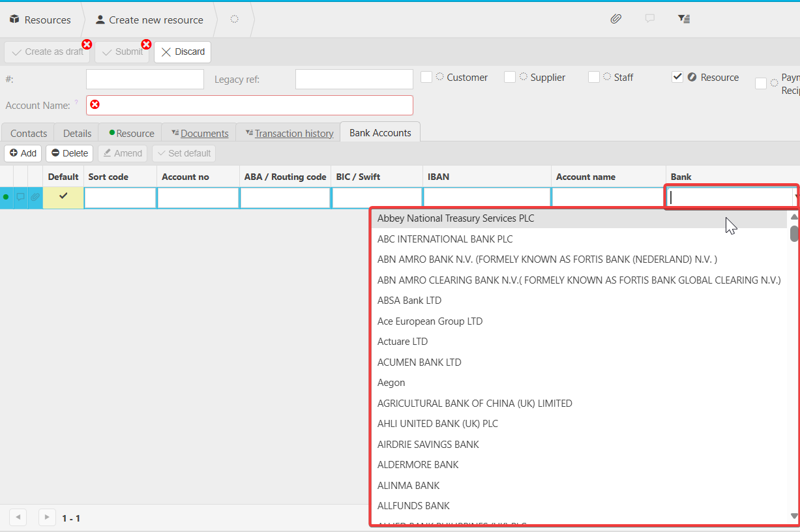Go to the previous page arrow
800x532 pixels.
click(x=18, y=518)
